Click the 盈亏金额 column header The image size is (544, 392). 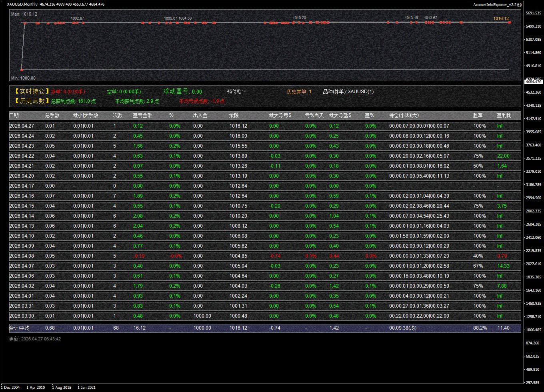pyautogui.click(x=142, y=115)
